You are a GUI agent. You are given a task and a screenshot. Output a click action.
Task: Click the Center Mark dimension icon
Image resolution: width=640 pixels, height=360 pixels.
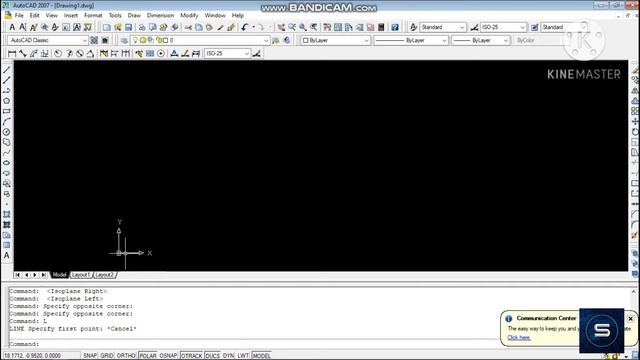coord(161,53)
